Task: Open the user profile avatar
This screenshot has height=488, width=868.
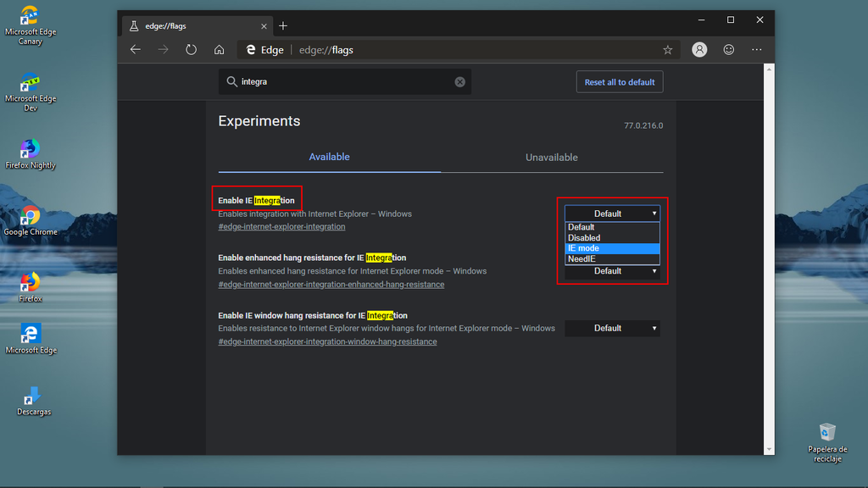Action: pyautogui.click(x=699, y=50)
